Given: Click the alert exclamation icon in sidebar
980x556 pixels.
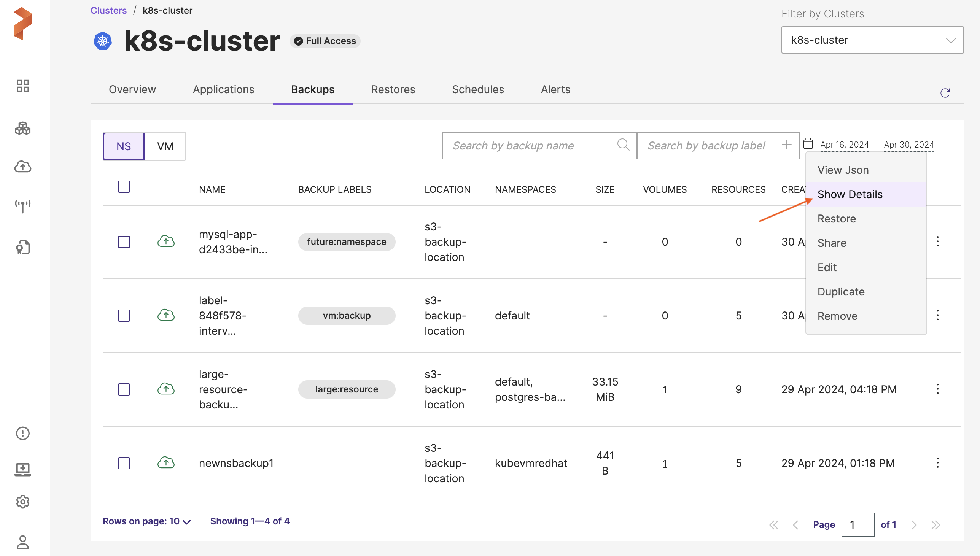Looking at the screenshot, I should 22,433.
